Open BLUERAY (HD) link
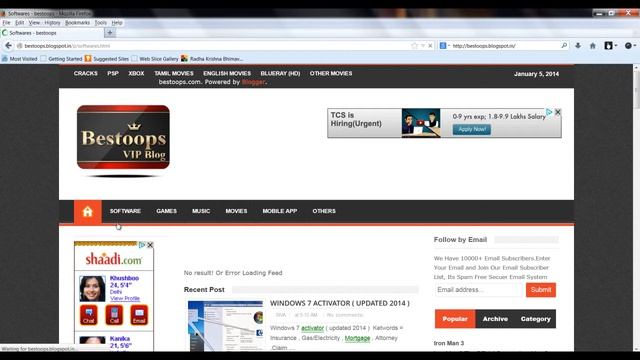Viewport: 640px width, 360px height. coord(280,73)
